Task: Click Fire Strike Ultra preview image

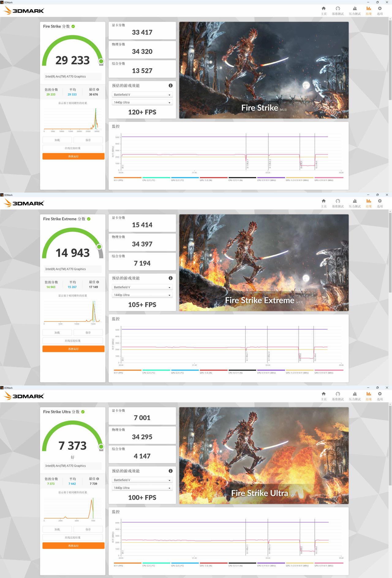Action: pyautogui.click(x=264, y=455)
